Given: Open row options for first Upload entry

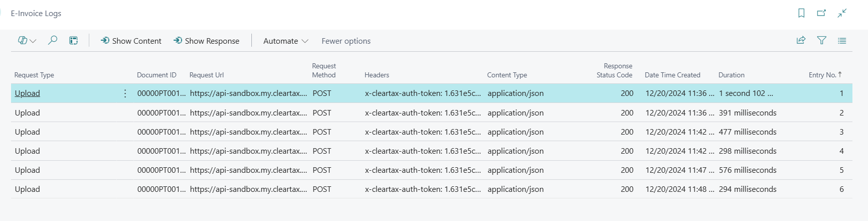Looking at the screenshot, I should [125, 93].
